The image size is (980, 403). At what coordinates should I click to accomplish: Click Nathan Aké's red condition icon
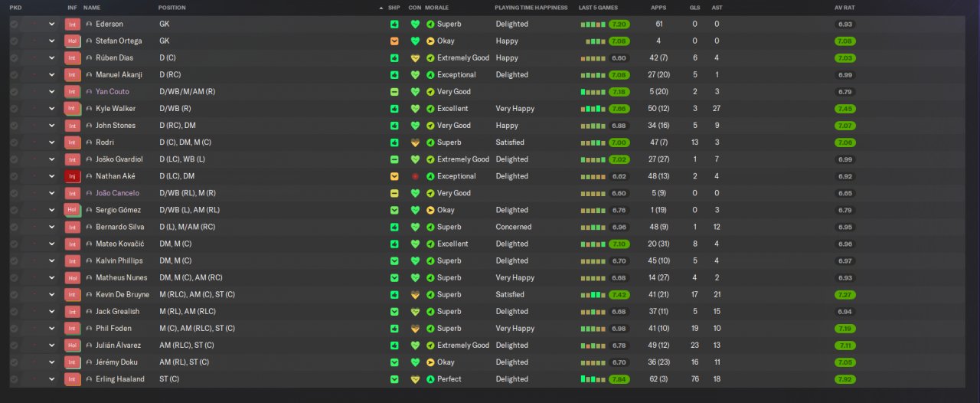[416, 176]
